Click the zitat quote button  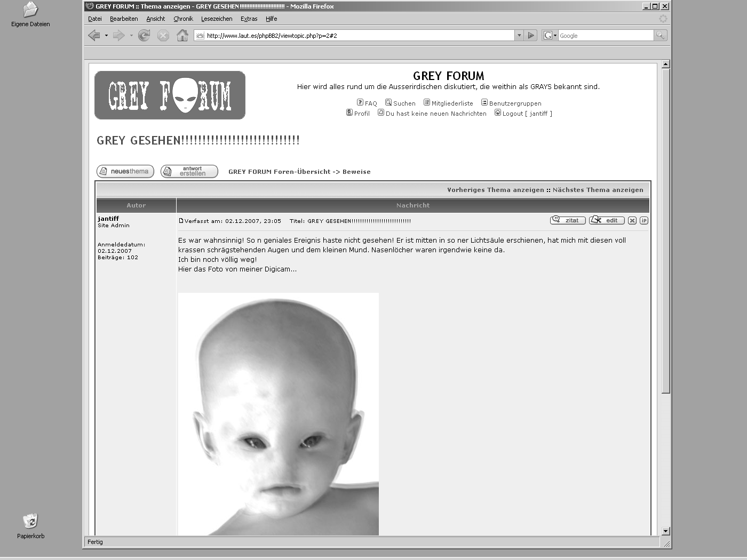568,220
